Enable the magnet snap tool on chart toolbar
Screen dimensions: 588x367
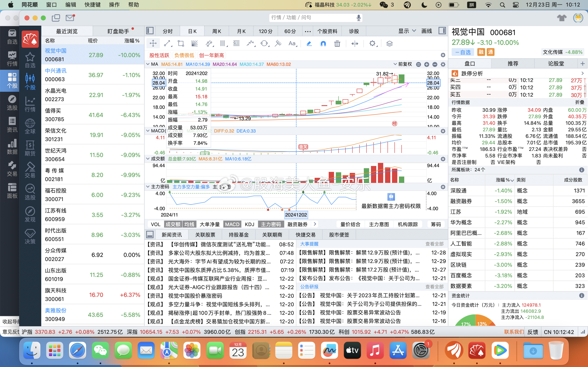point(323,43)
